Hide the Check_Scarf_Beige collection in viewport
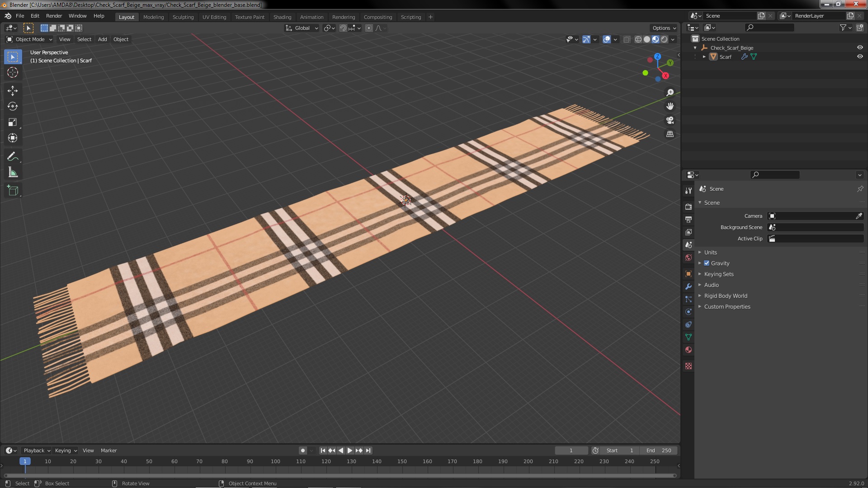The image size is (868, 488). tap(860, 47)
